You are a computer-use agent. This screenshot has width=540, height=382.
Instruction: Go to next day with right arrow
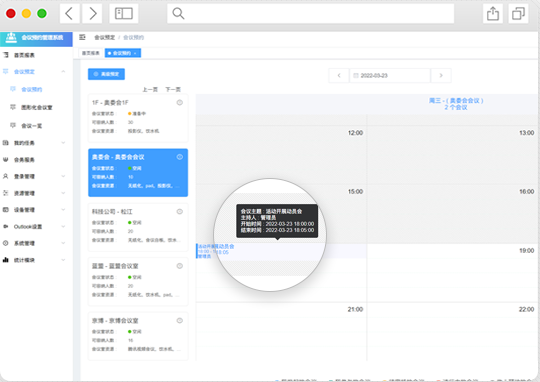point(441,75)
